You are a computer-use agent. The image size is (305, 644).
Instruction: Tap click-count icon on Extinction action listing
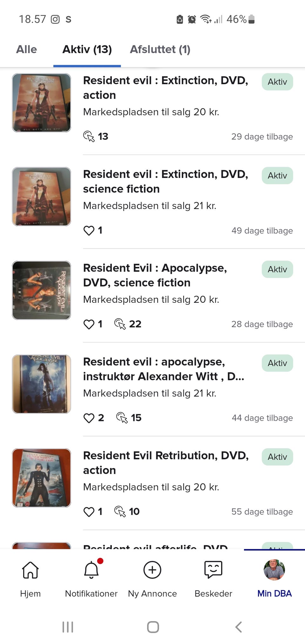tap(89, 137)
